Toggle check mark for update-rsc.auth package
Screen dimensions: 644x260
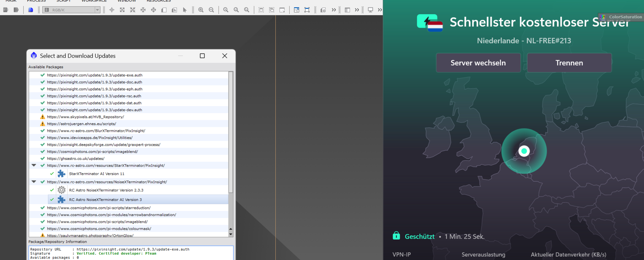pos(43,96)
